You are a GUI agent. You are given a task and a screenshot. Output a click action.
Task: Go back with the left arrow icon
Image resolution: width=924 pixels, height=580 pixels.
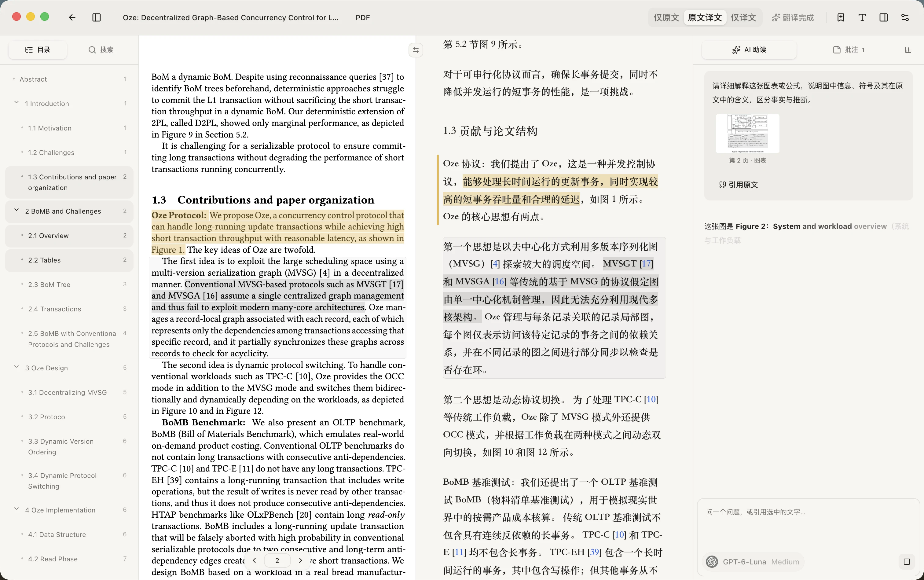click(72, 18)
